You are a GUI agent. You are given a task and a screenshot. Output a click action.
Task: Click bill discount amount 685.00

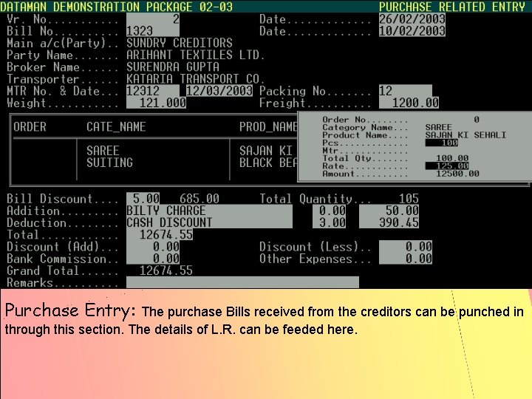(199, 199)
